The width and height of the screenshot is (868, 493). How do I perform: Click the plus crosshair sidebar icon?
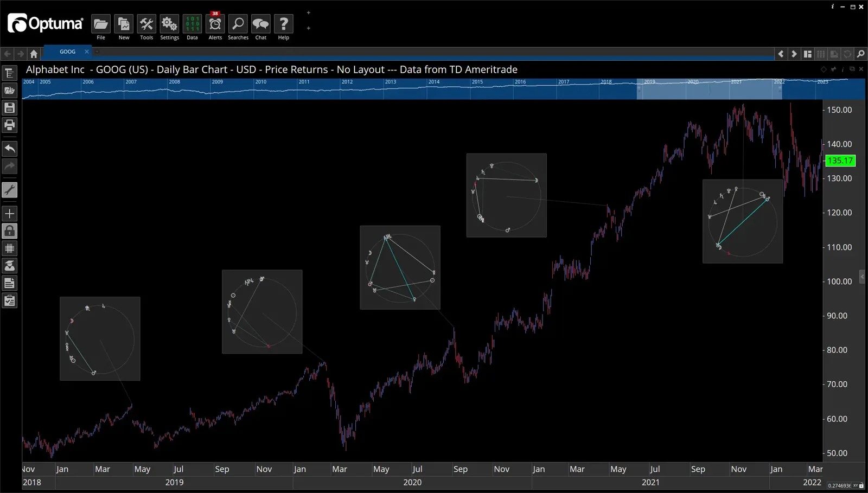(x=9, y=214)
